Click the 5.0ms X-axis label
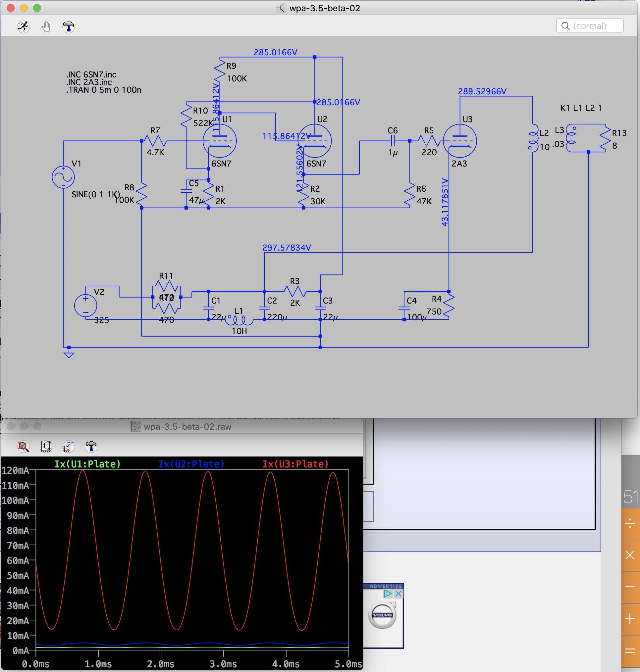The image size is (640, 672). coord(348,664)
